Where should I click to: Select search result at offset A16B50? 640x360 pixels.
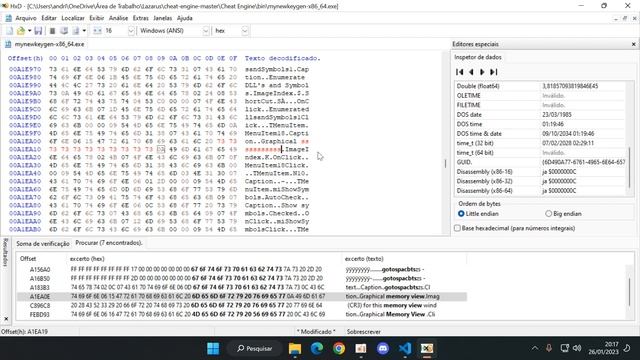[242, 278]
